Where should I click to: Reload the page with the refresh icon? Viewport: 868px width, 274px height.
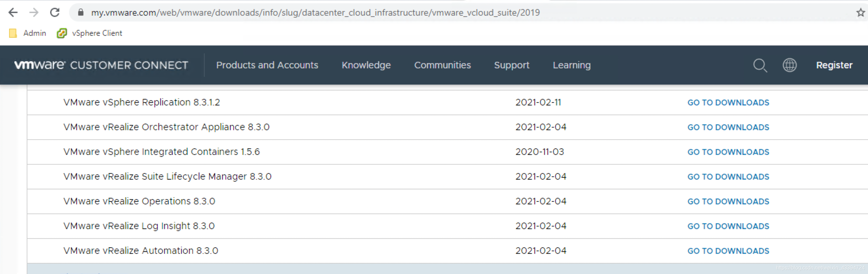tap(55, 12)
